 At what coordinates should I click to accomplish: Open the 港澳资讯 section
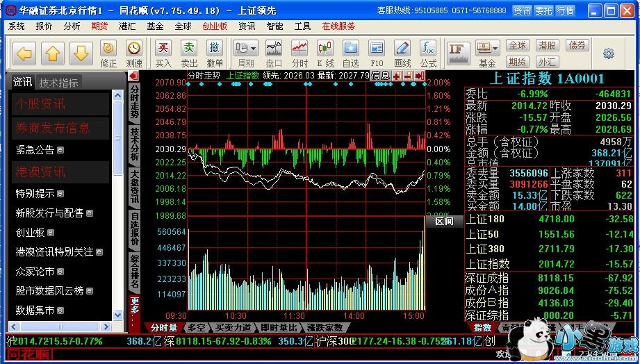(x=60, y=172)
